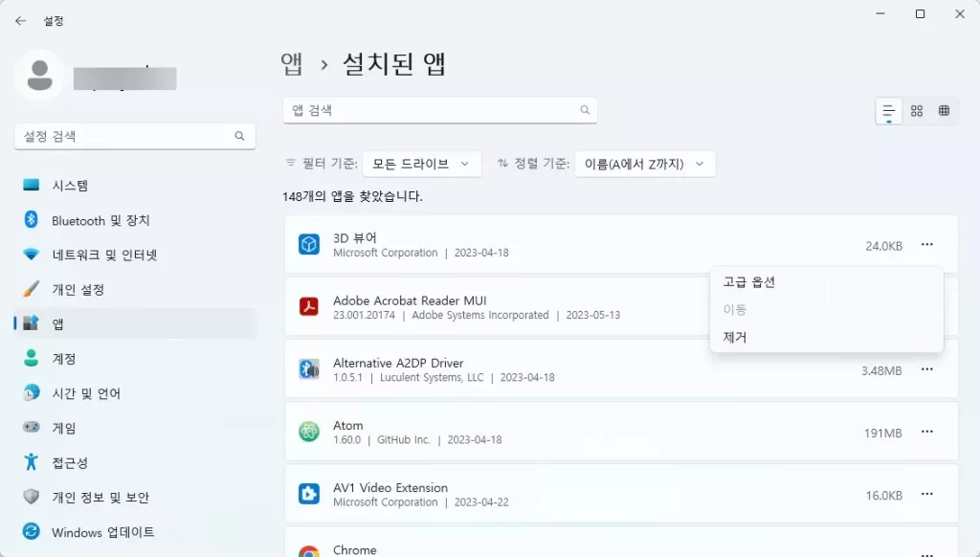Focus the 앱 검색 field
This screenshot has height=557, width=980.
(440, 110)
